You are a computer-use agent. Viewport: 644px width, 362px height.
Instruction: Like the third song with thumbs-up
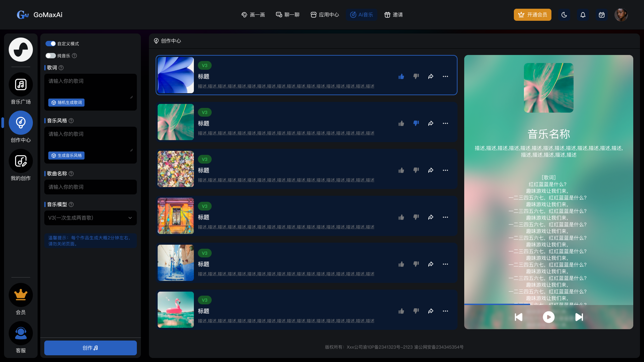401,170
